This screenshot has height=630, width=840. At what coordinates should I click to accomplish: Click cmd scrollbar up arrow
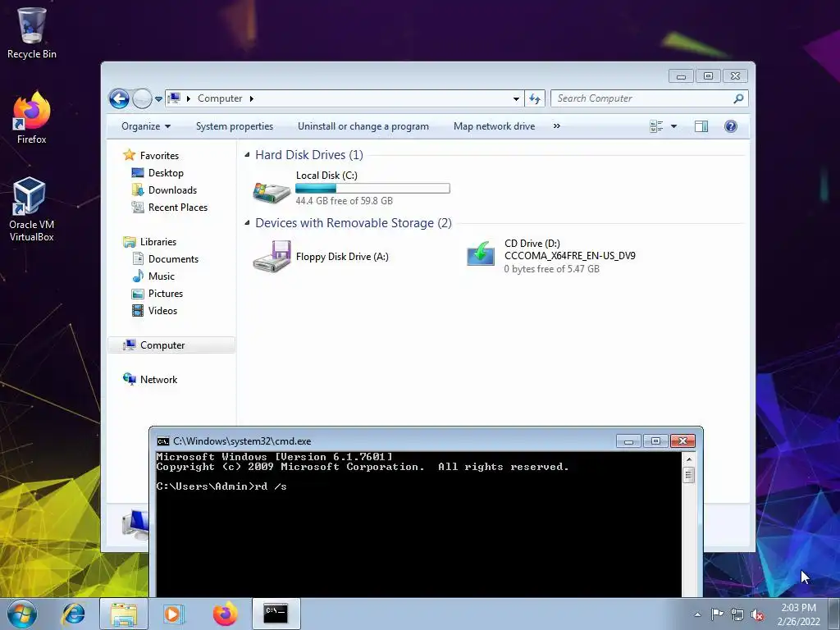pos(689,459)
